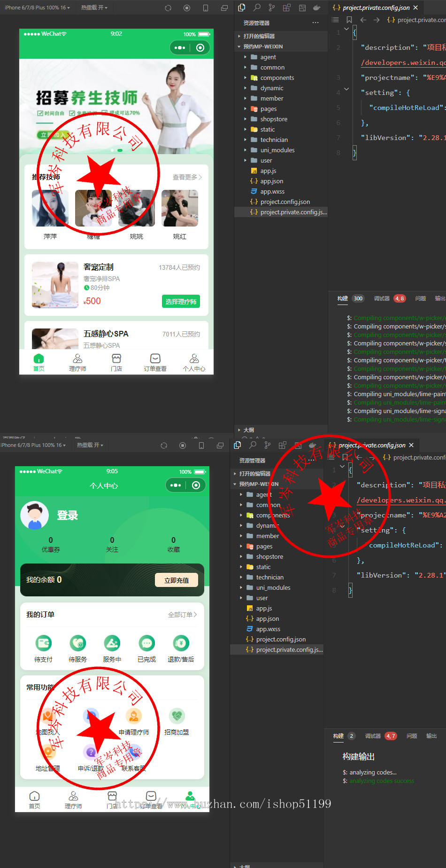Switch to 调试器 tab with badge 4,8
446x868 pixels.
[x=389, y=298]
